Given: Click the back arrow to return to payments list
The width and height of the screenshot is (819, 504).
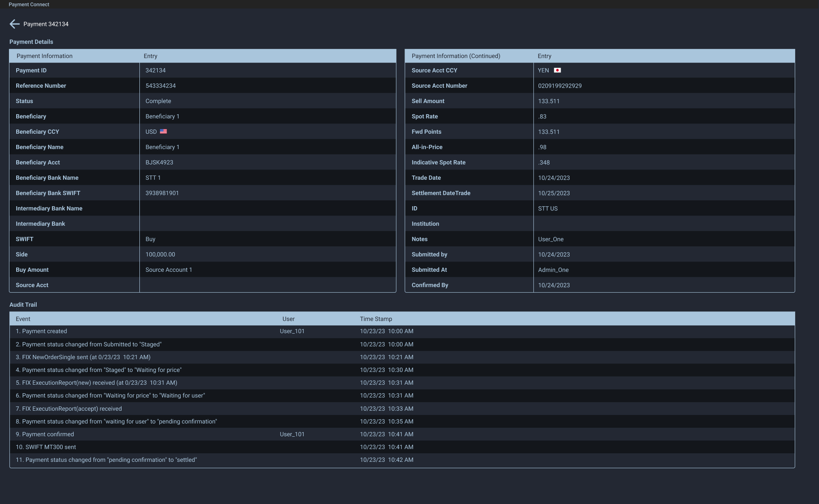Looking at the screenshot, I should 14,24.
